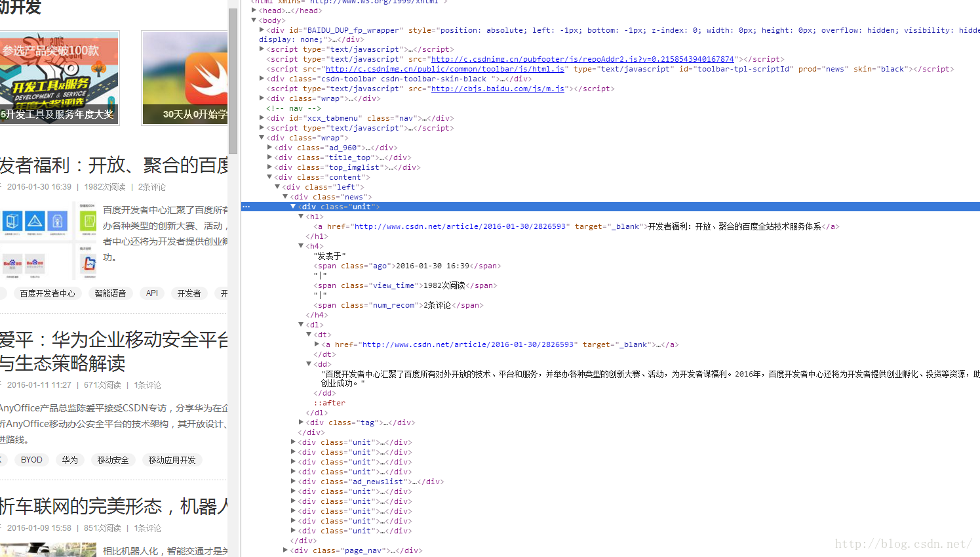Expand the head element node
980x557 pixels.
coord(254,10)
